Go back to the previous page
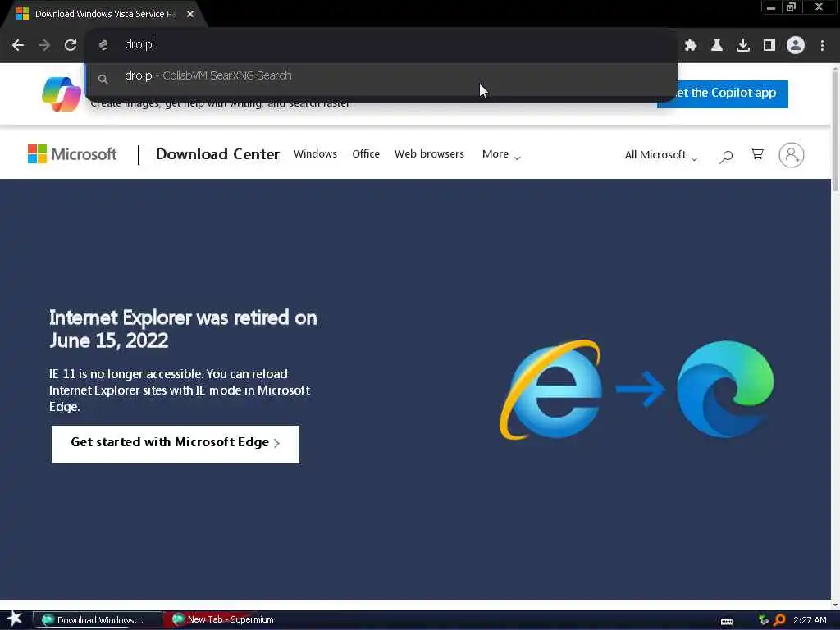This screenshot has width=840, height=630. (18, 45)
